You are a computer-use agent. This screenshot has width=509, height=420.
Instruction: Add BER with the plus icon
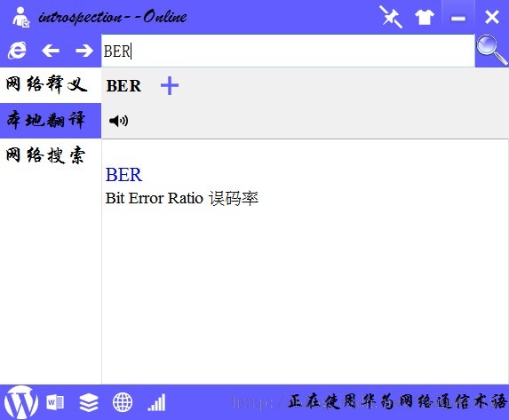[170, 86]
